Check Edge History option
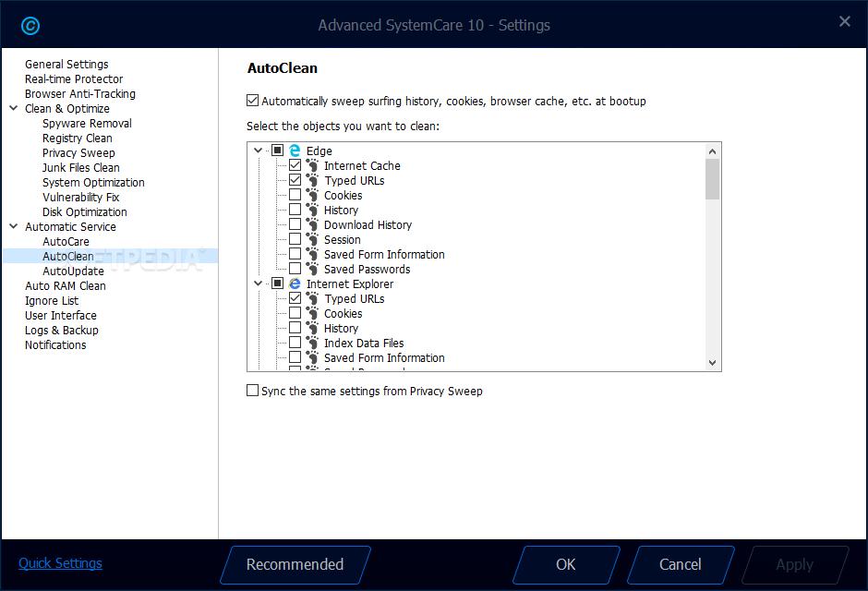The width and height of the screenshot is (868, 591). [x=295, y=210]
